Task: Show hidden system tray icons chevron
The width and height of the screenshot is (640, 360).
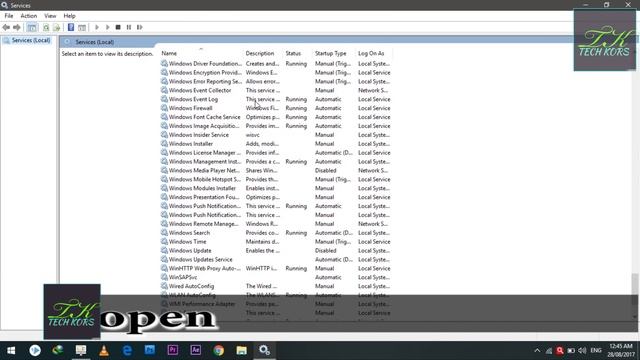Action: (537, 351)
